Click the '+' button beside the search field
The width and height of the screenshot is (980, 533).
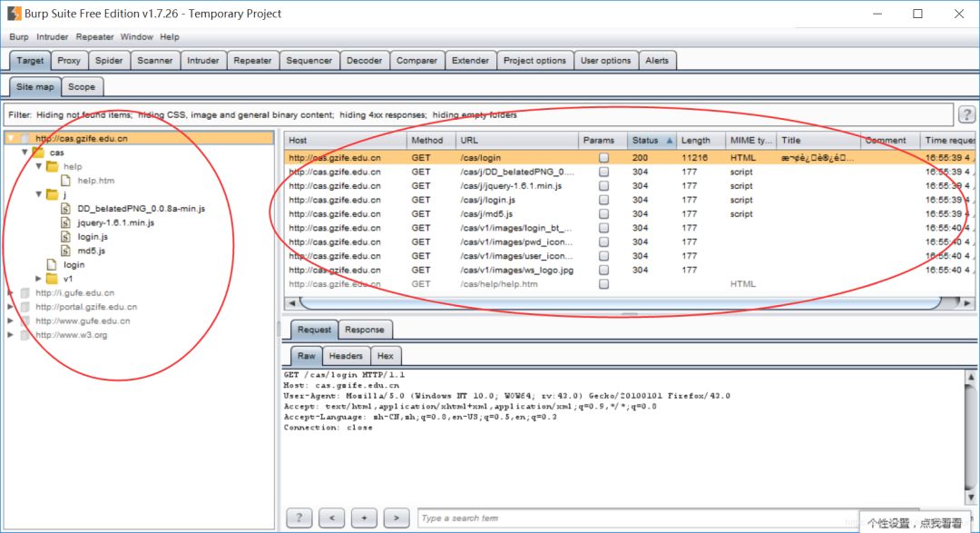[364, 518]
